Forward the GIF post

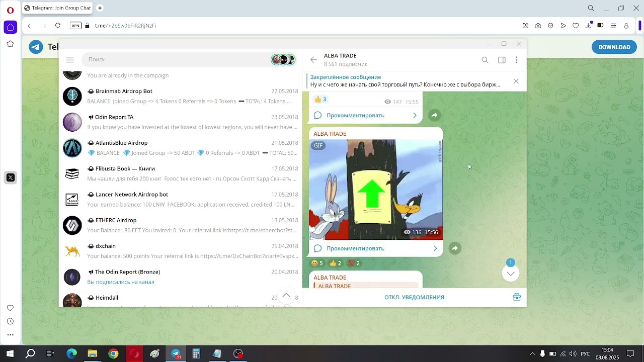pos(455,248)
